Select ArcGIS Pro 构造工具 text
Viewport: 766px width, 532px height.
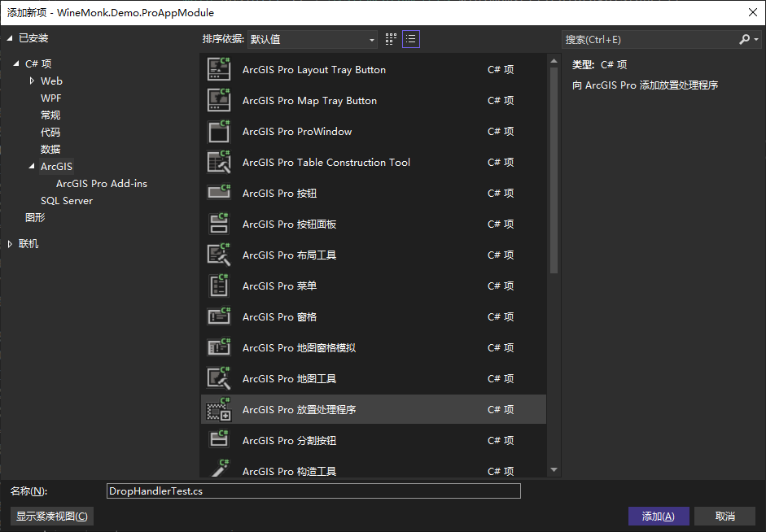point(289,471)
